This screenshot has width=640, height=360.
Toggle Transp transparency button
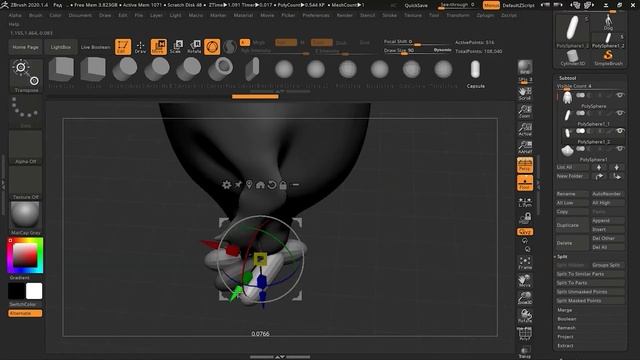[525, 353]
